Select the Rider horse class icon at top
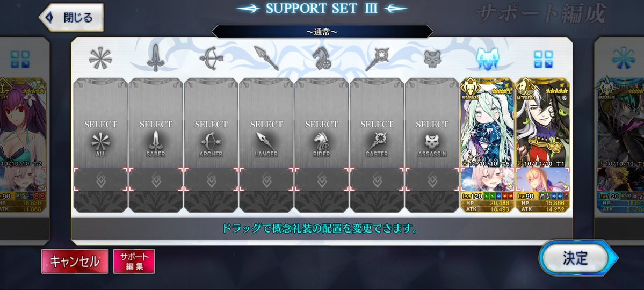The image size is (644, 290). tap(322, 58)
